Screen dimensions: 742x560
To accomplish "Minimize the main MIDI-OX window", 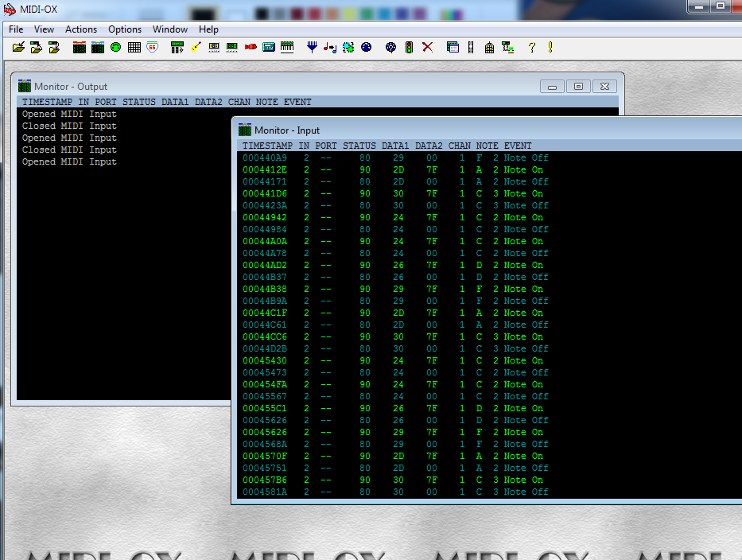I will pyautogui.click(x=699, y=6).
